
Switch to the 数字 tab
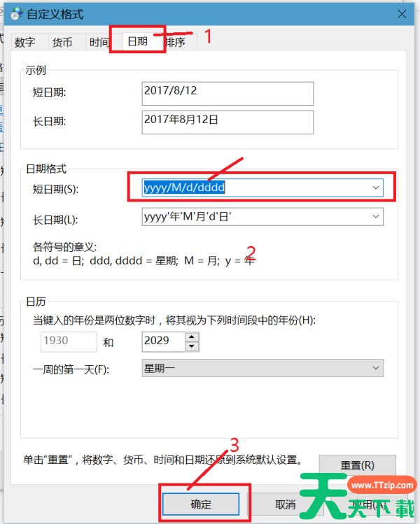[30, 42]
